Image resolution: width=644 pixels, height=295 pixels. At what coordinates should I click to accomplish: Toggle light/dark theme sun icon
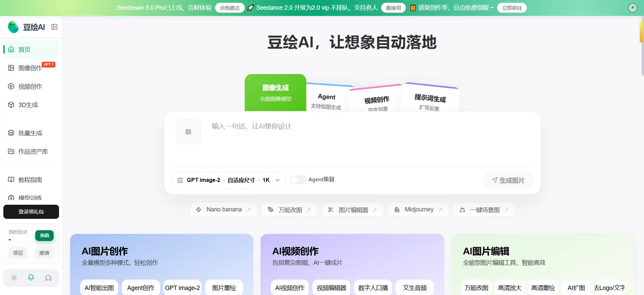click(14, 278)
